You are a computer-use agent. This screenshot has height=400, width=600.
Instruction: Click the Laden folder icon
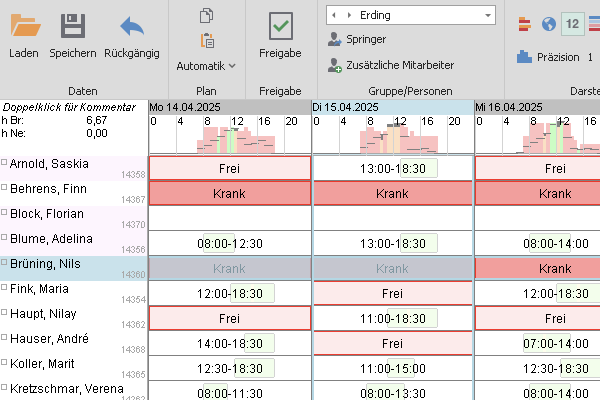[x=24, y=26]
